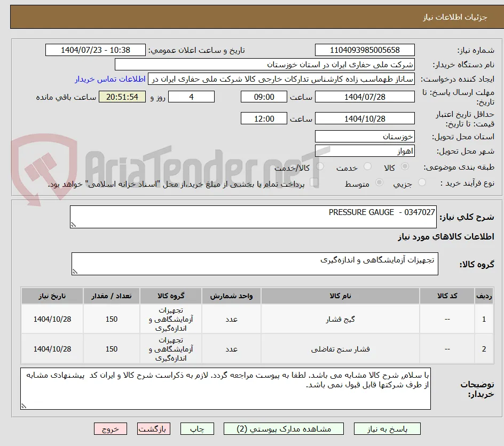The width and height of the screenshot is (504, 446).
Task: Click the پاسخ به نیاز button
Action: coord(387,429)
